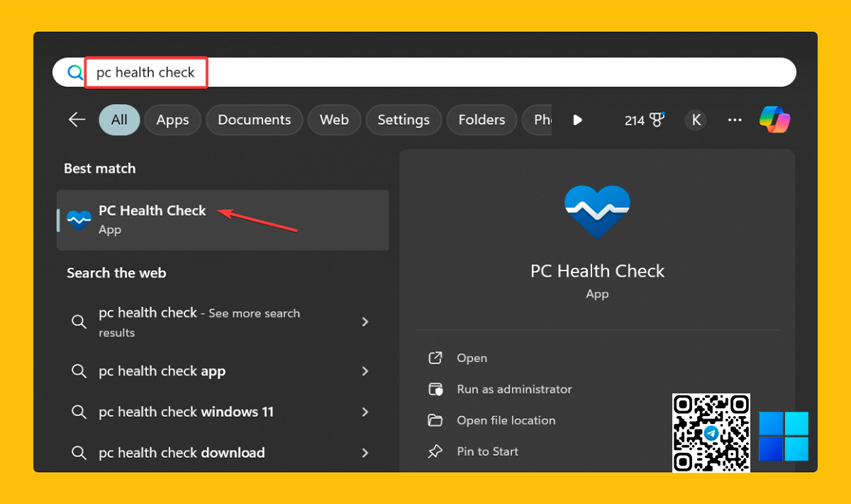The image size is (851, 504).
Task: Open the three-dot more options menu
Action: (735, 121)
